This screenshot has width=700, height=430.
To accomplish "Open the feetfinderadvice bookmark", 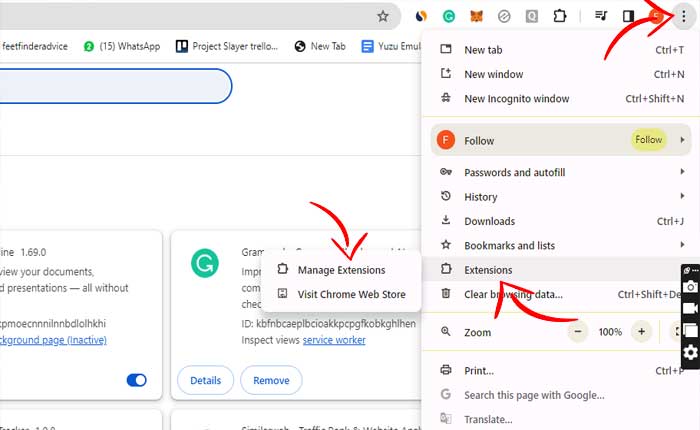I will 34,46.
